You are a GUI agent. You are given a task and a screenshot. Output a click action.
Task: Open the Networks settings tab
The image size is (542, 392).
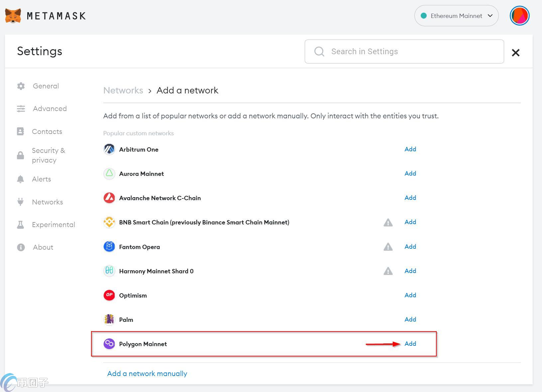click(48, 202)
